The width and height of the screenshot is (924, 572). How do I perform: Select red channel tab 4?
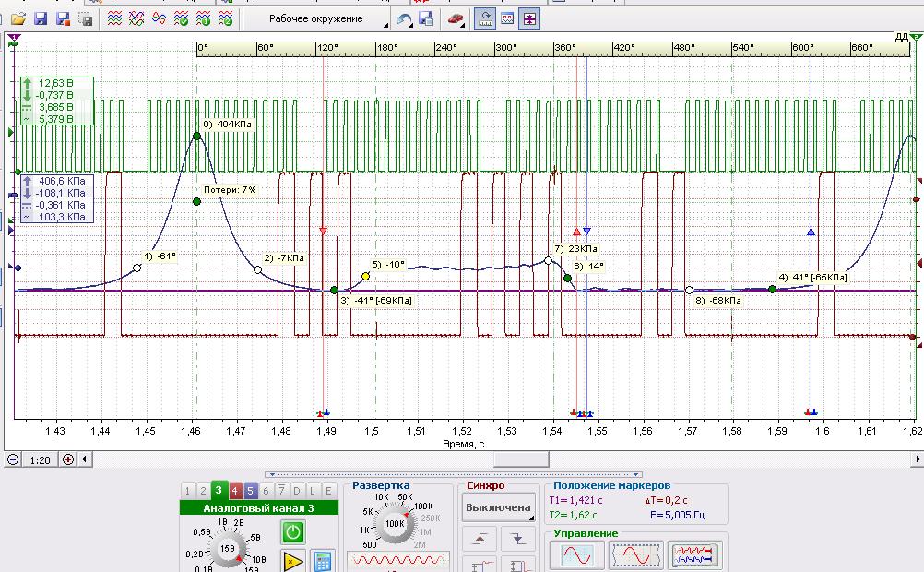click(x=234, y=490)
